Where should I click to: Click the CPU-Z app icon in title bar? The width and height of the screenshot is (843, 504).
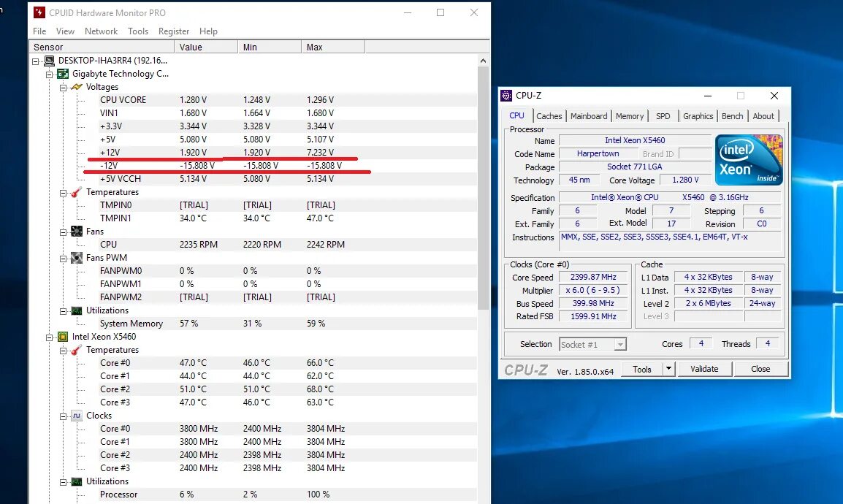(506, 96)
